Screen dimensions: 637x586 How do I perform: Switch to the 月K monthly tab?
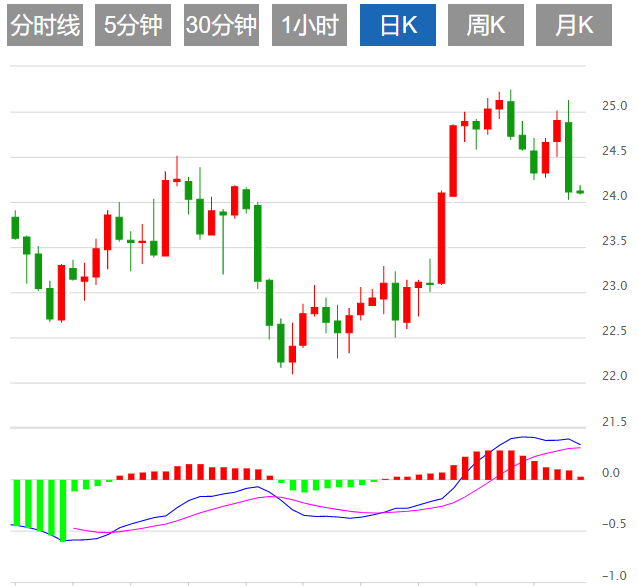pyautogui.click(x=574, y=26)
